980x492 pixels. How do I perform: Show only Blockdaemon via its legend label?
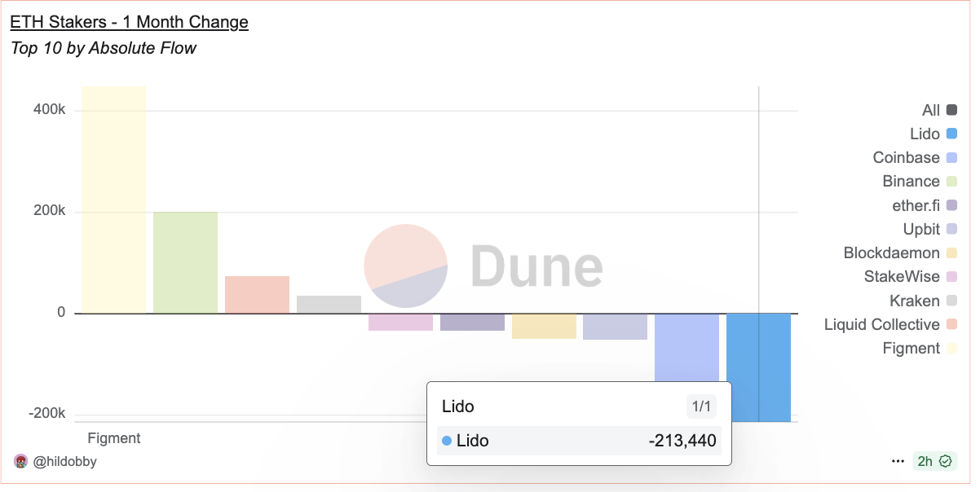point(891,253)
